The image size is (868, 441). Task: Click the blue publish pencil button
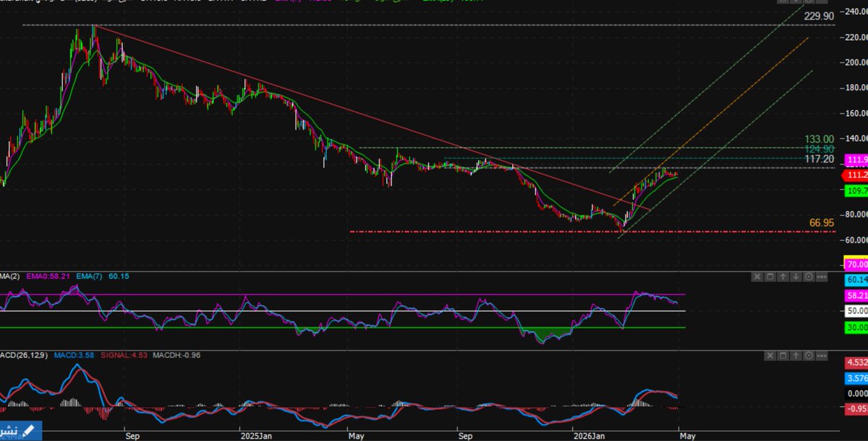point(21,430)
